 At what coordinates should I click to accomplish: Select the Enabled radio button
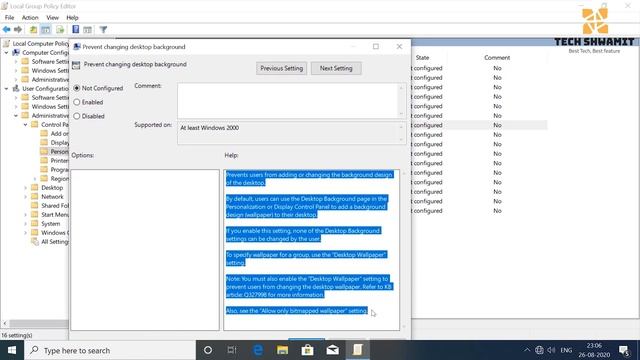pos(77,102)
